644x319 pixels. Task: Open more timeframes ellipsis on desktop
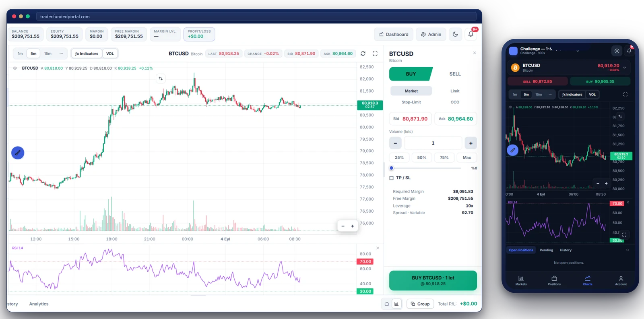(61, 54)
